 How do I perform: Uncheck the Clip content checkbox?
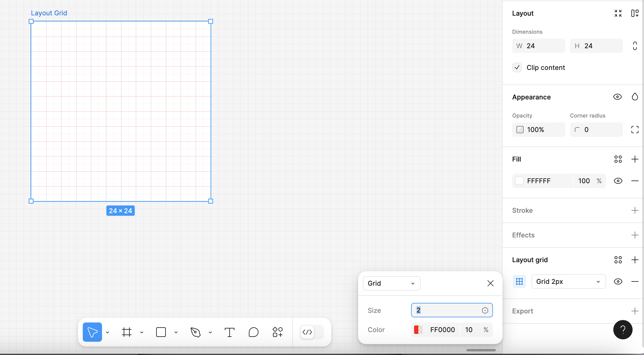coord(517,68)
